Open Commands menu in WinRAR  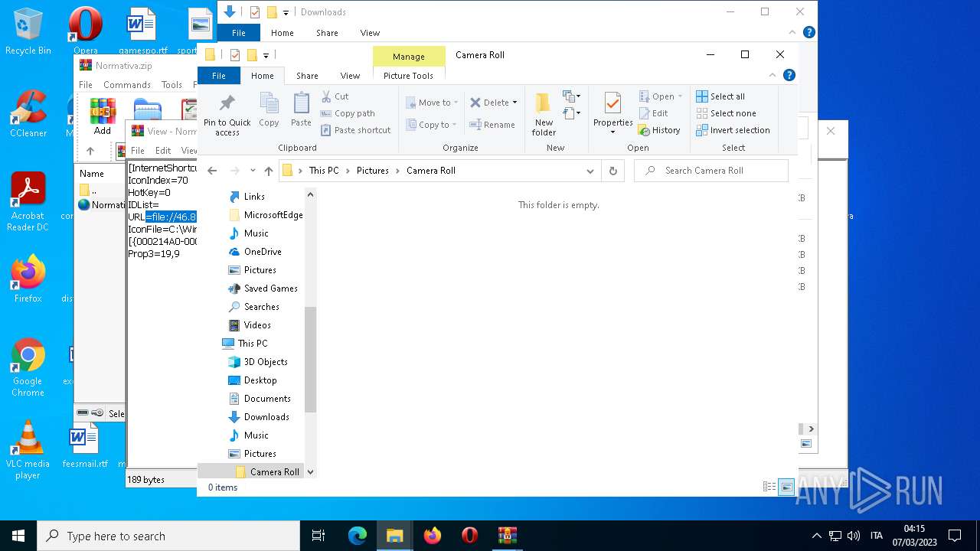tap(127, 85)
